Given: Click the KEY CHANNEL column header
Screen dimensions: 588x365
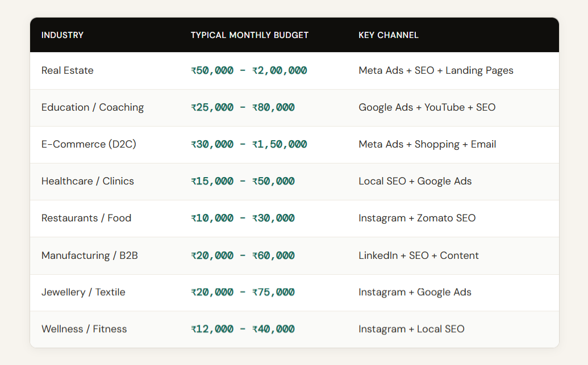Looking at the screenshot, I should [x=389, y=35].
